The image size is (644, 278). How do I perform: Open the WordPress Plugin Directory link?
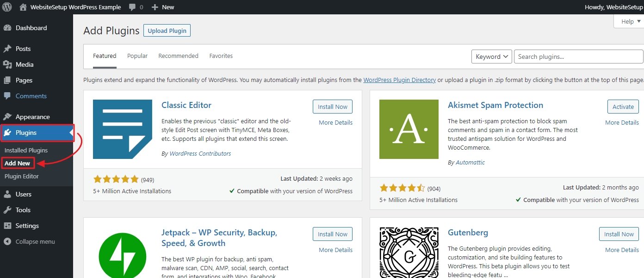tap(399, 80)
